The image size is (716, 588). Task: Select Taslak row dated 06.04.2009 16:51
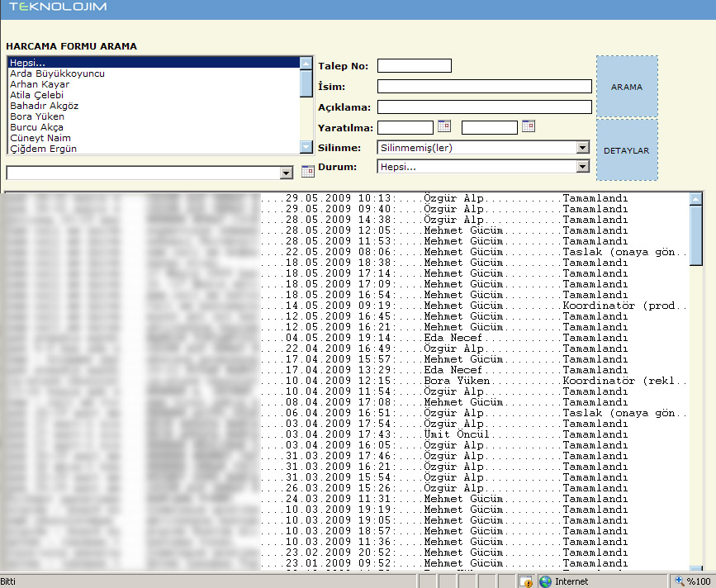pyautogui.click(x=347, y=413)
